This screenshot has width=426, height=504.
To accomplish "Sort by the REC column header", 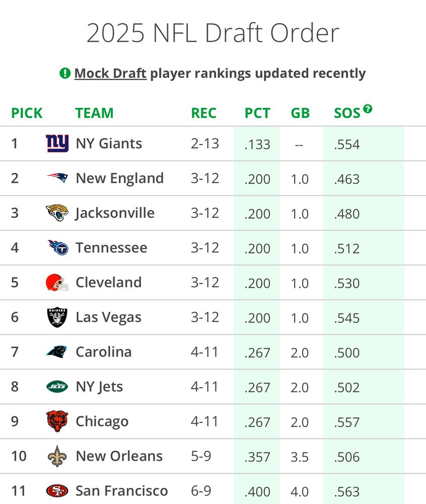I will (204, 113).
